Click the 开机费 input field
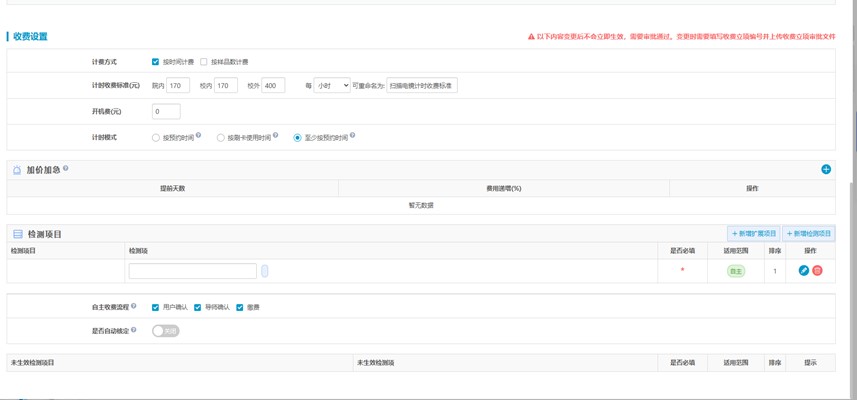 tap(166, 111)
